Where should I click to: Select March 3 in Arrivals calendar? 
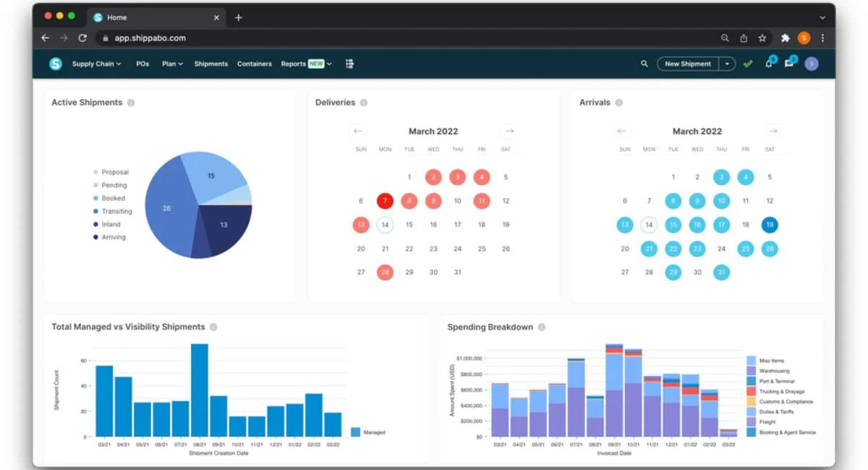coord(721,177)
